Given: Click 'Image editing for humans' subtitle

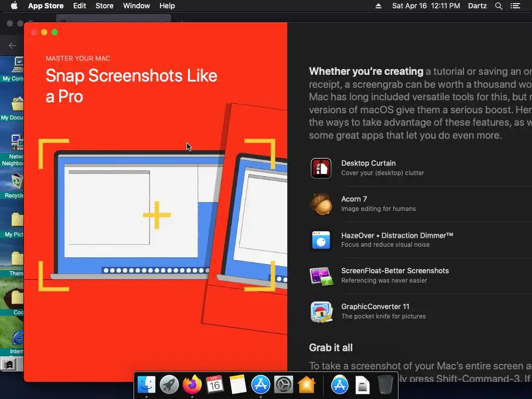Looking at the screenshot, I should [x=378, y=209].
